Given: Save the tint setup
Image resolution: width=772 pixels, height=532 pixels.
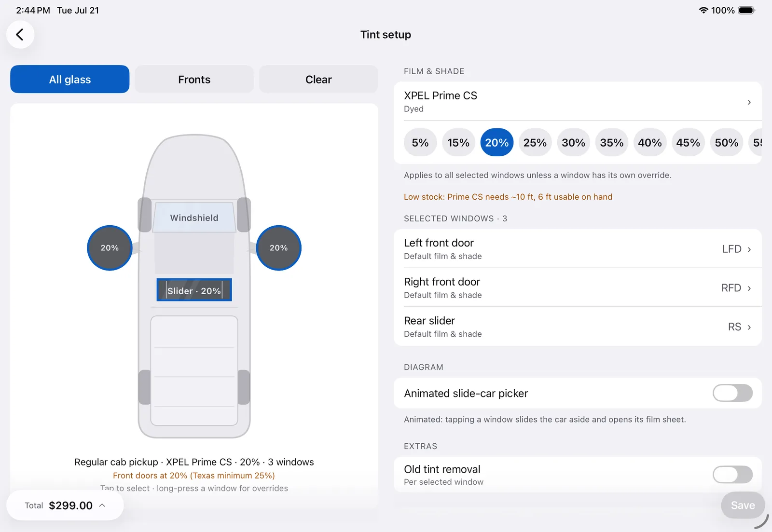Looking at the screenshot, I should pos(743,505).
